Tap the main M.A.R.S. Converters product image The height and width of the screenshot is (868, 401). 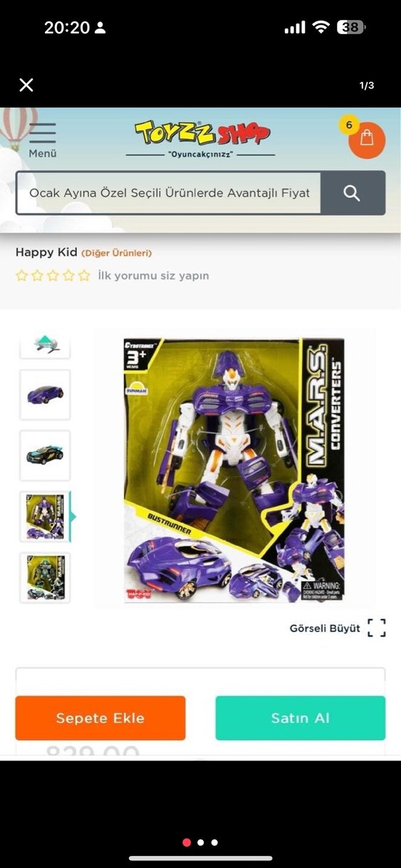[234, 469]
